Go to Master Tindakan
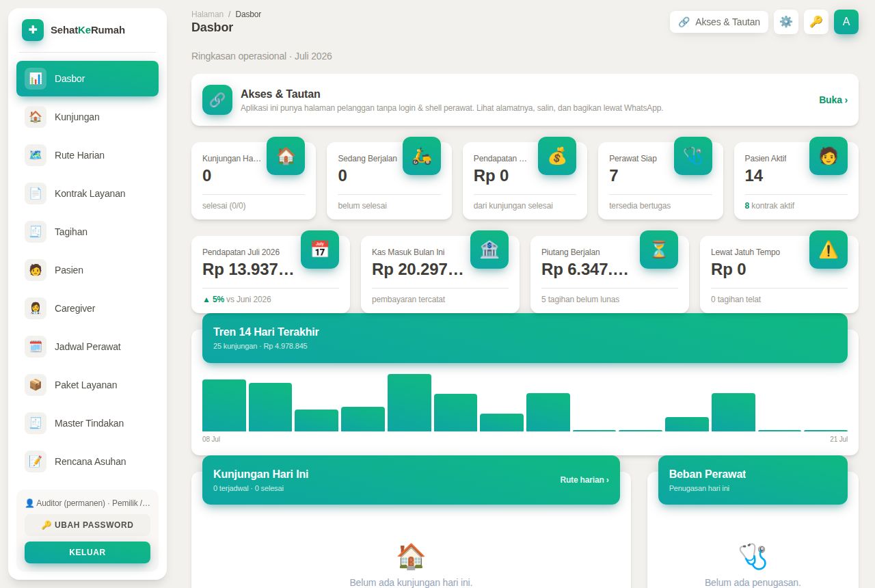 tap(87, 423)
